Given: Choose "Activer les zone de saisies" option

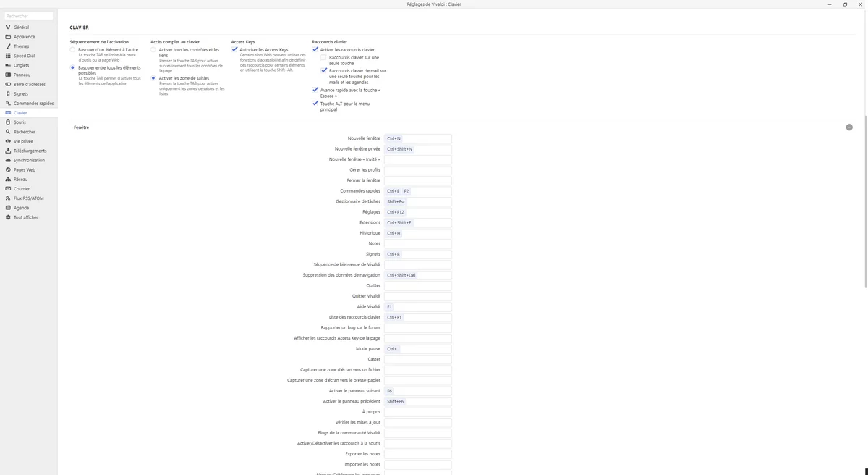Looking at the screenshot, I should [153, 78].
